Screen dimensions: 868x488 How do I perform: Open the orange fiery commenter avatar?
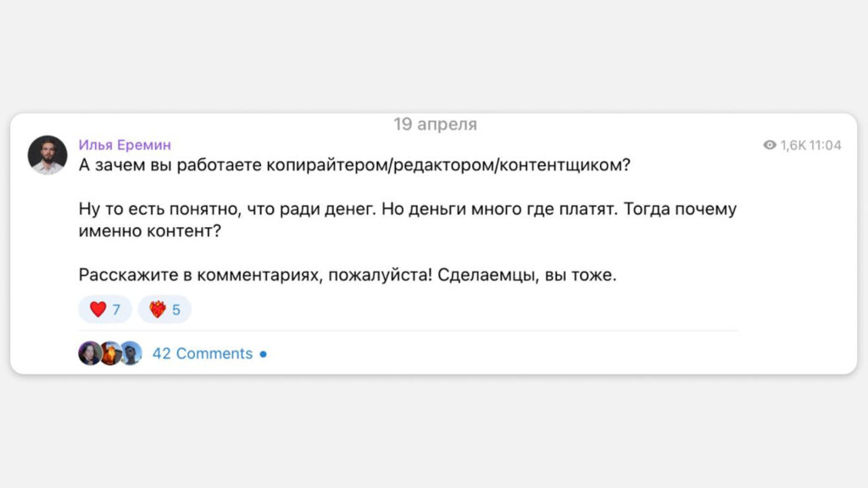pyautogui.click(x=111, y=353)
